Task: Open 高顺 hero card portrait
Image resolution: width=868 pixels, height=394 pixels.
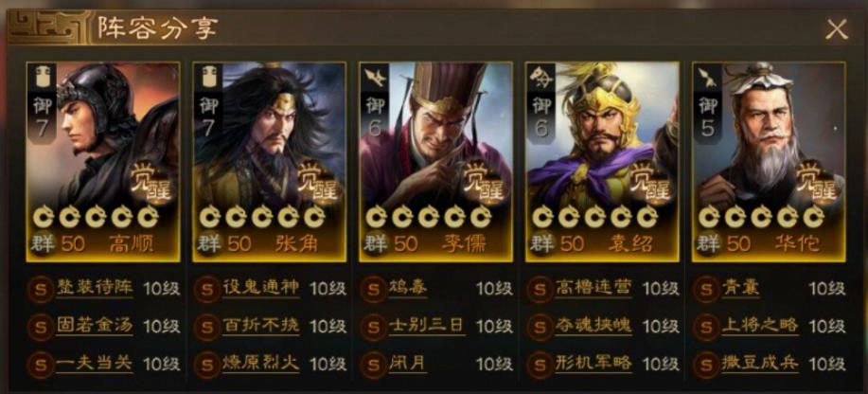Action: [103, 161]
